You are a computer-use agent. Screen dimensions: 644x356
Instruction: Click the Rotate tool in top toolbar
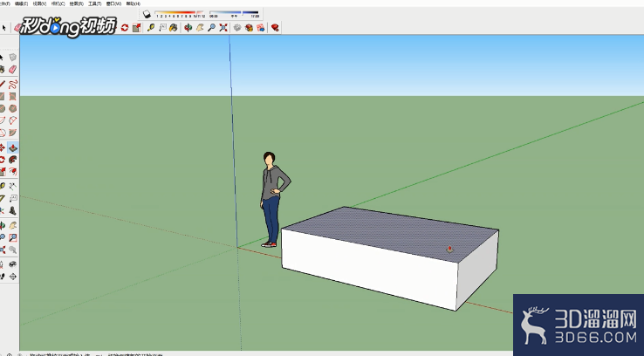(x=125, y=28)
